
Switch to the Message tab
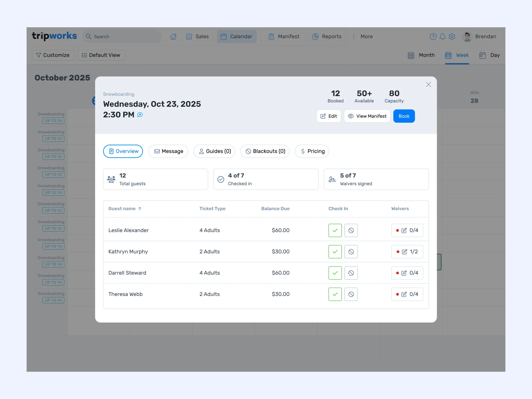click(168, 151)
